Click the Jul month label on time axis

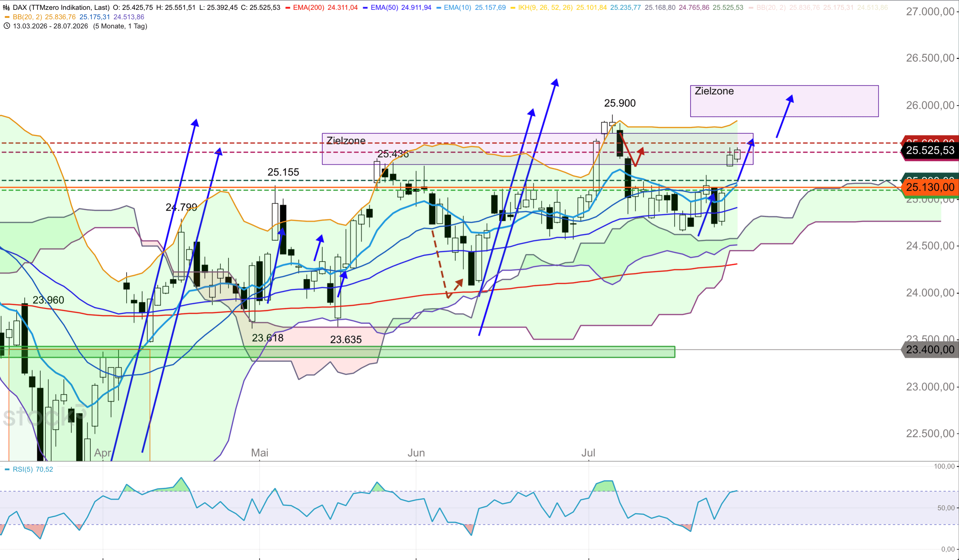pos(588,453)
